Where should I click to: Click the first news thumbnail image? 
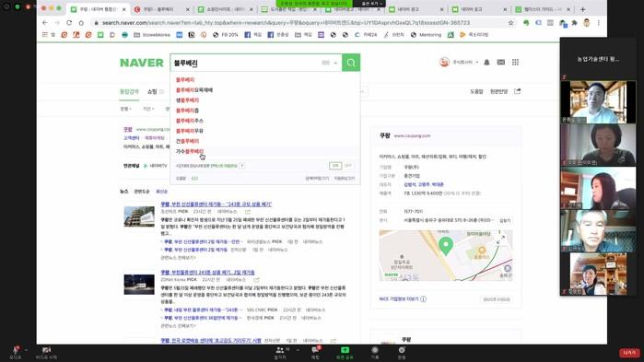(x=139, y=216)
